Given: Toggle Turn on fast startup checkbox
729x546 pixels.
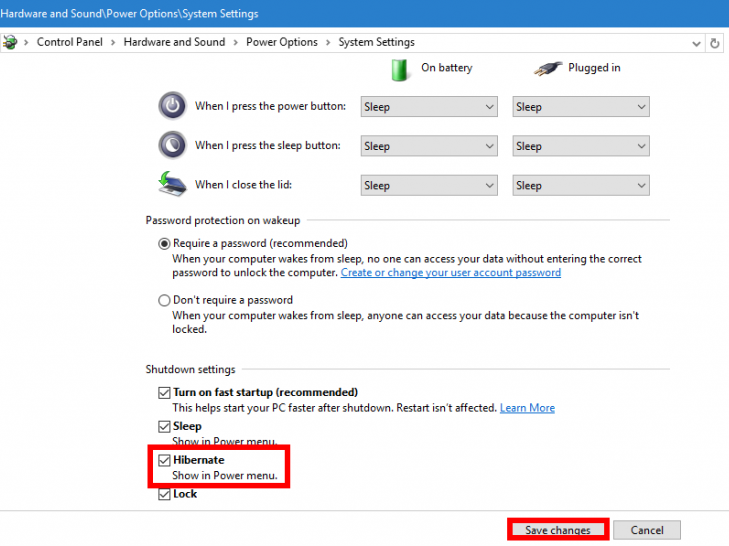Looking at the screenshot, I should (164, 393).
